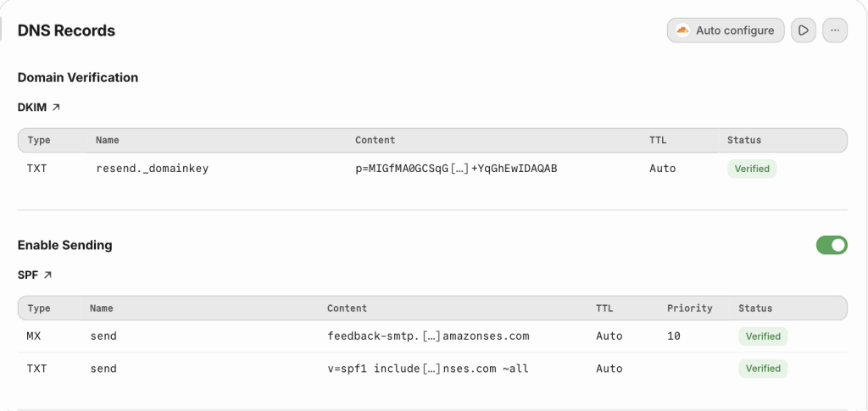Screen dimensions: 868x411
Task: Click send name in the SPF TXT row
Action: [103, 369]
